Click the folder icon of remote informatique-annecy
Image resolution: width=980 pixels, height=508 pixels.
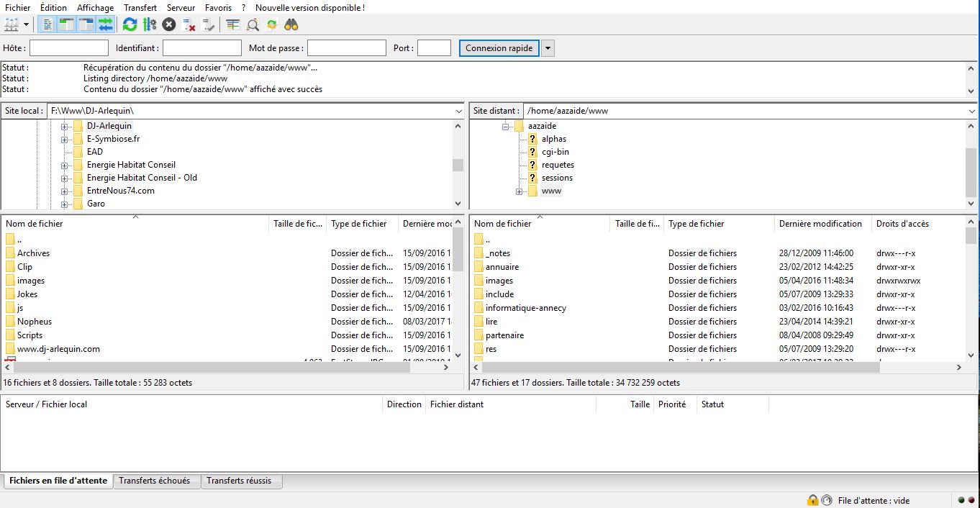tap(479, 308)
